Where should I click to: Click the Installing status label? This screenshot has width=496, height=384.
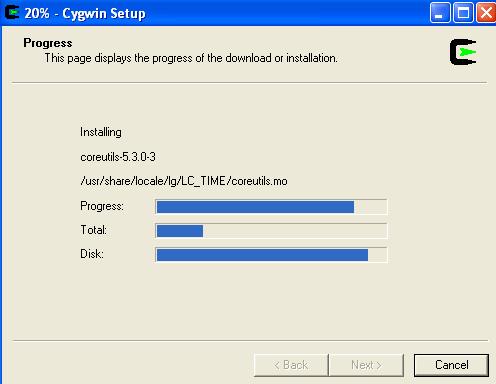point(101,132)
